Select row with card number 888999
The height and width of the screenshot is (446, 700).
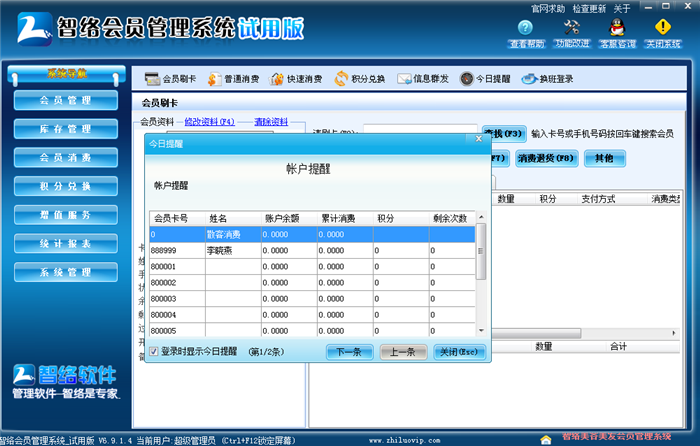tap(312, 250)
